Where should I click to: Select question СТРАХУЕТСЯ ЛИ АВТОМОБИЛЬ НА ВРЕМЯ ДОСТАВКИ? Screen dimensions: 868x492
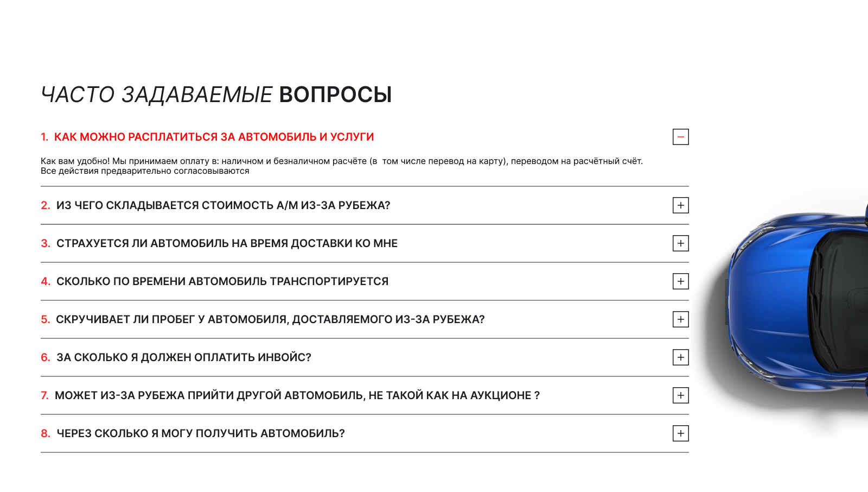(227, 243)
